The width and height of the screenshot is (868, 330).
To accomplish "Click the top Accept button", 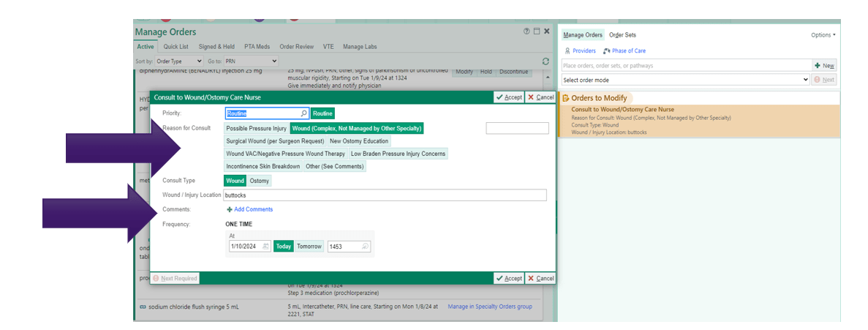I will pos(509,97).
